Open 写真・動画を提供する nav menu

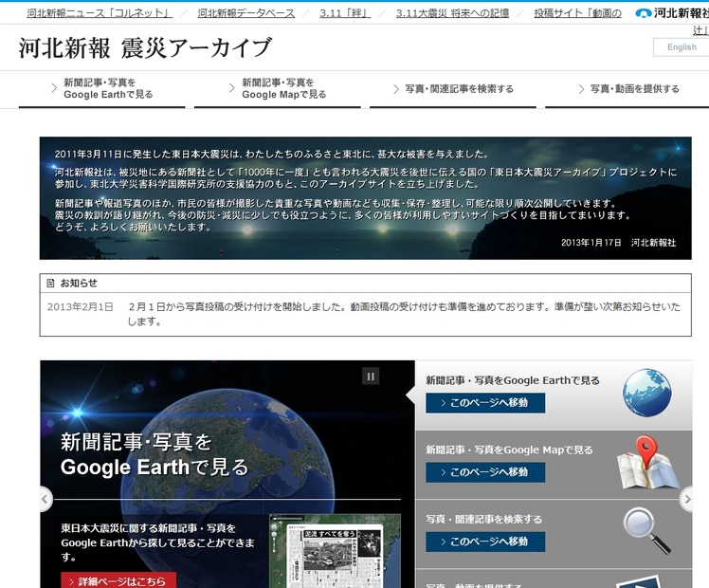click(x=627, y=88)
